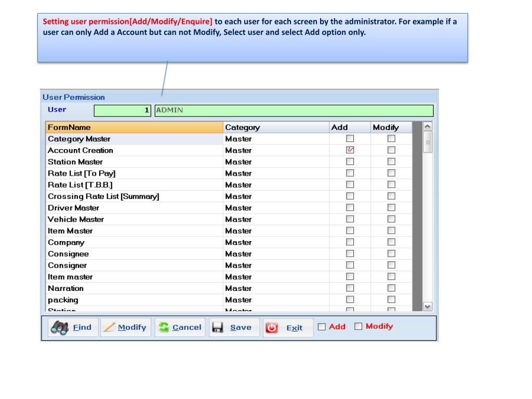
Task: Click the Exit button label
Action: (295, 328)
